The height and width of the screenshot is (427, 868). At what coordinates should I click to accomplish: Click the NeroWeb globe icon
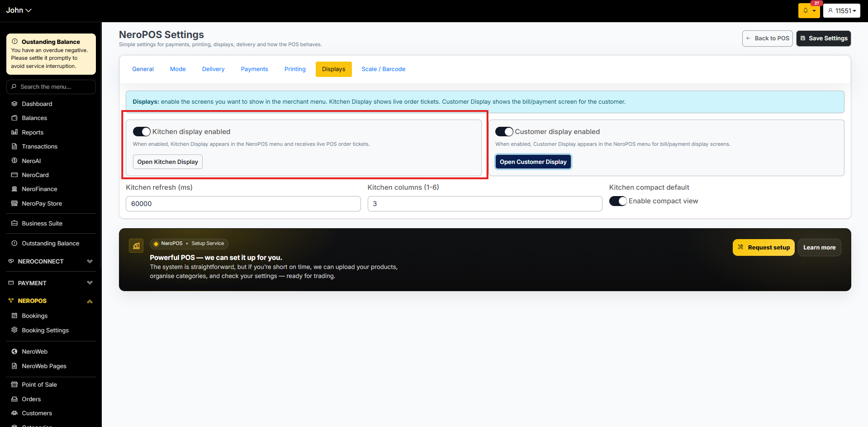point(14,351)
